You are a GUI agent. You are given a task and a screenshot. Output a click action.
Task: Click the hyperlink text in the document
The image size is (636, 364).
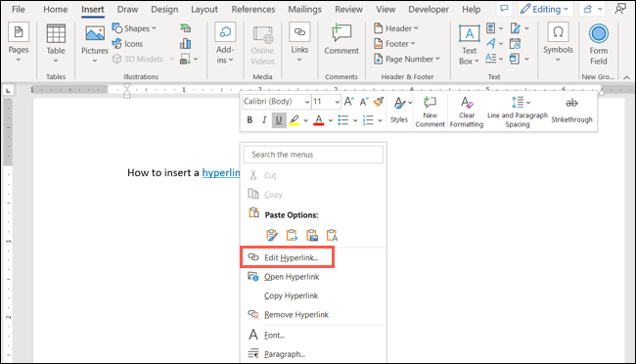(x=221, y=173)
